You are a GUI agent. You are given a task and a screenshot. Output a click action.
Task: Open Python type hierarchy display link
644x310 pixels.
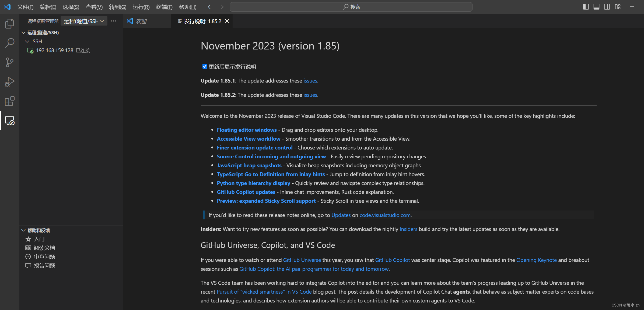253,183
